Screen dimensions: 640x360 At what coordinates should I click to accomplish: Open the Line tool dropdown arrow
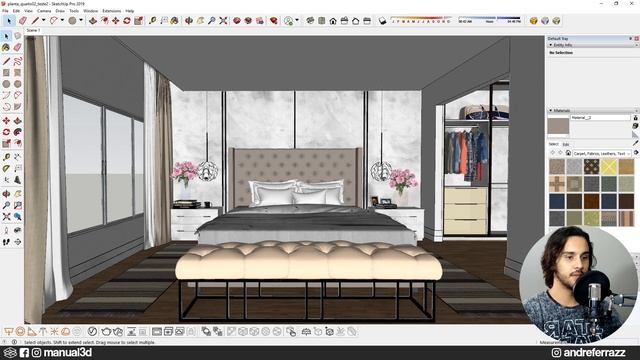click(x=43, y=20)
